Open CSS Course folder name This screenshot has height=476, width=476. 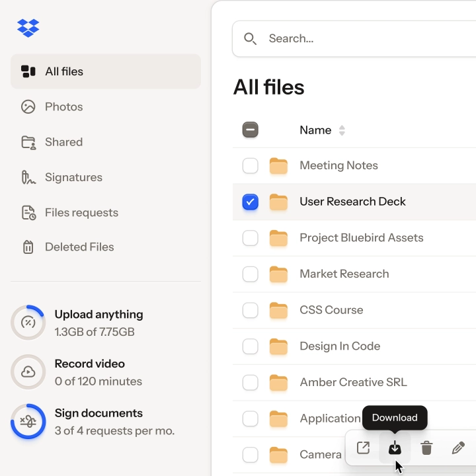(331, 310)
